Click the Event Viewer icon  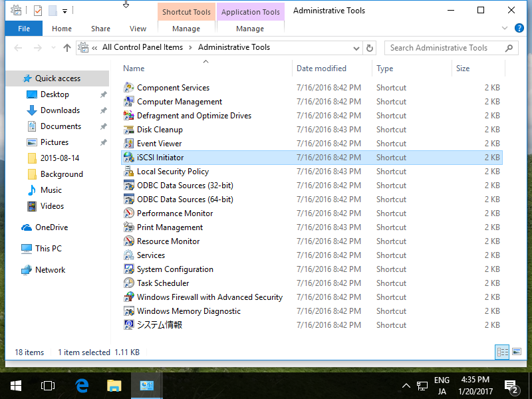[128, 144]
